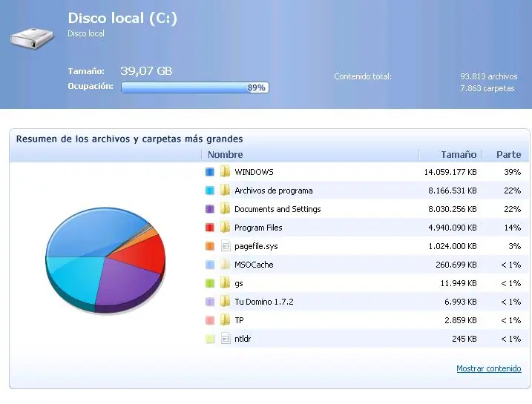This screenshot has height=404, width=532.
Task: Select the Tu Domino 1.7.2 name
Action: click(x=264, y=302)
